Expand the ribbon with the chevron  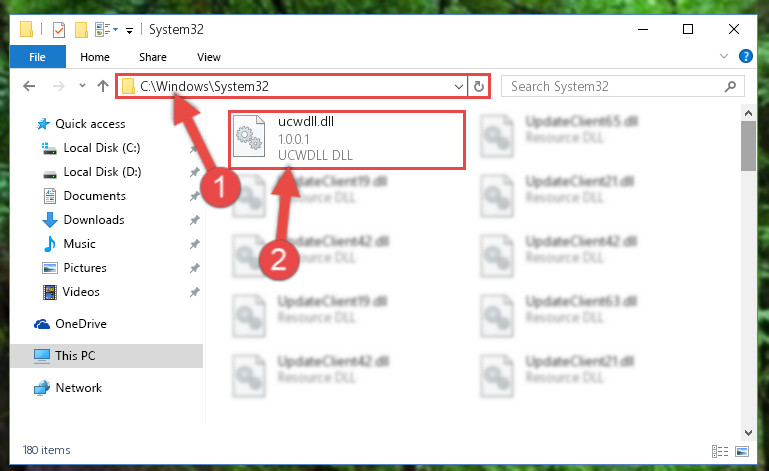point(723,56)
